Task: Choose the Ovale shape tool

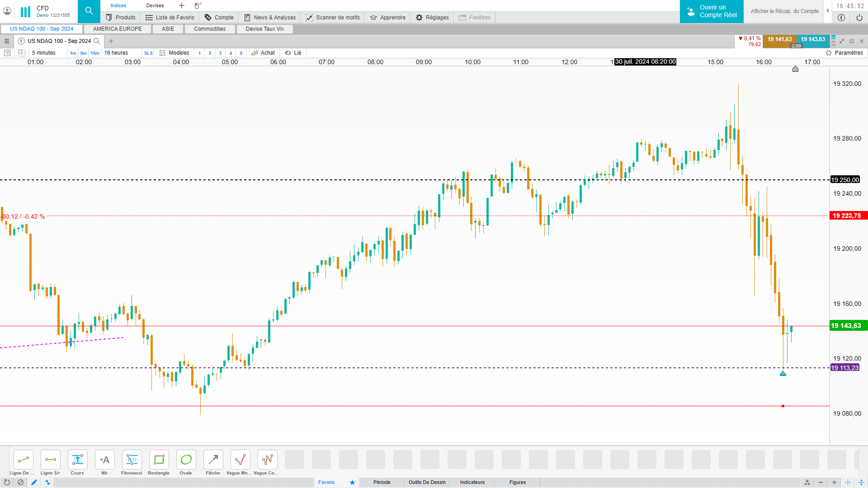Action: coord(186,460)
